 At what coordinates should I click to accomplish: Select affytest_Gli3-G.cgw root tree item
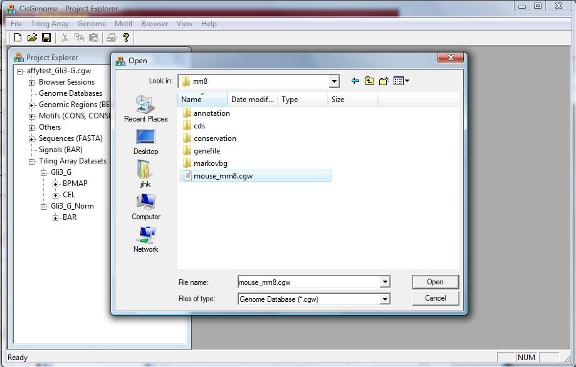click(59, 71)
